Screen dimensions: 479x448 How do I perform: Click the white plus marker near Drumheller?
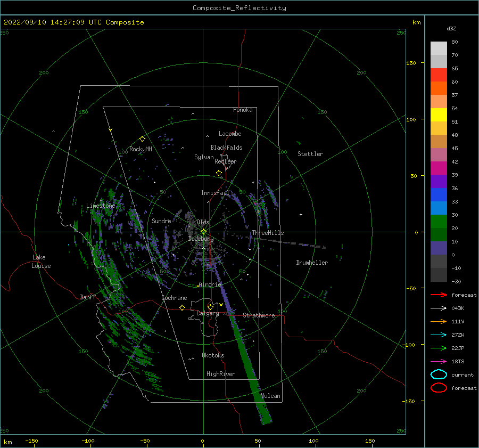(x=301, y=214)
